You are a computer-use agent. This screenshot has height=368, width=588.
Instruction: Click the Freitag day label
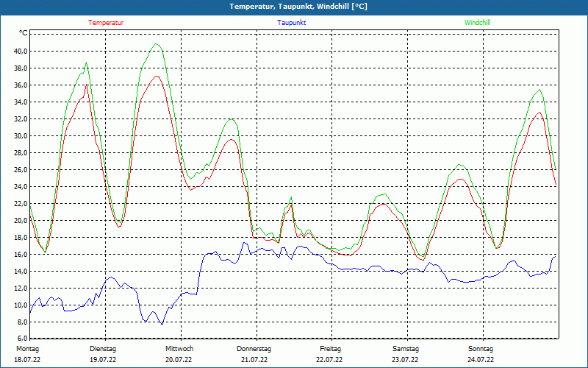tap(330, 349)
